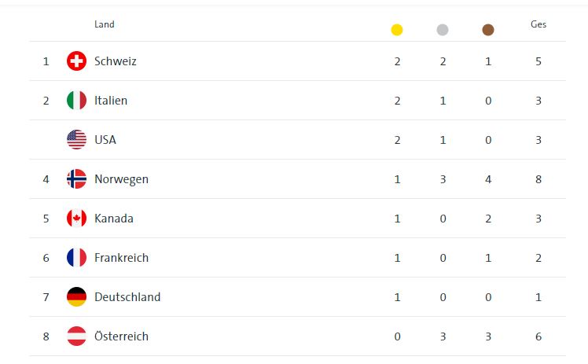Select the Österreich country name
This screenshot has height=364, width=588.
pyautogui.click(x=121, y=336)
